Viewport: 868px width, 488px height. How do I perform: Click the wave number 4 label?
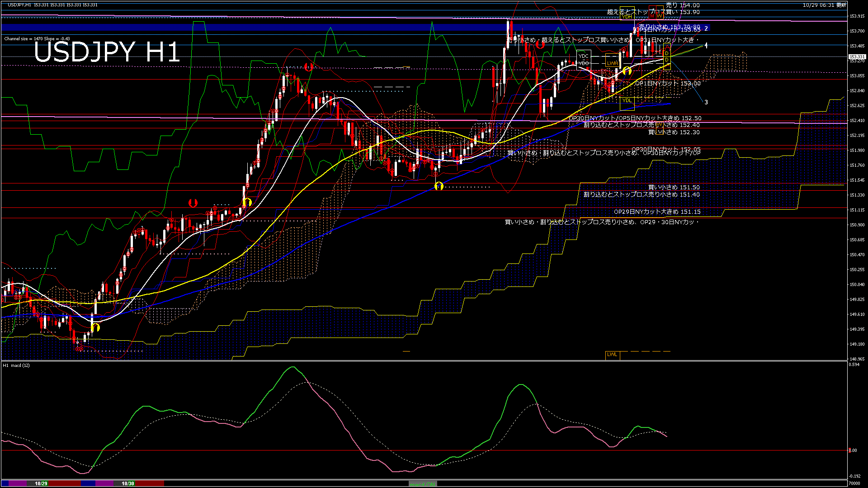(x=706, y=46)
